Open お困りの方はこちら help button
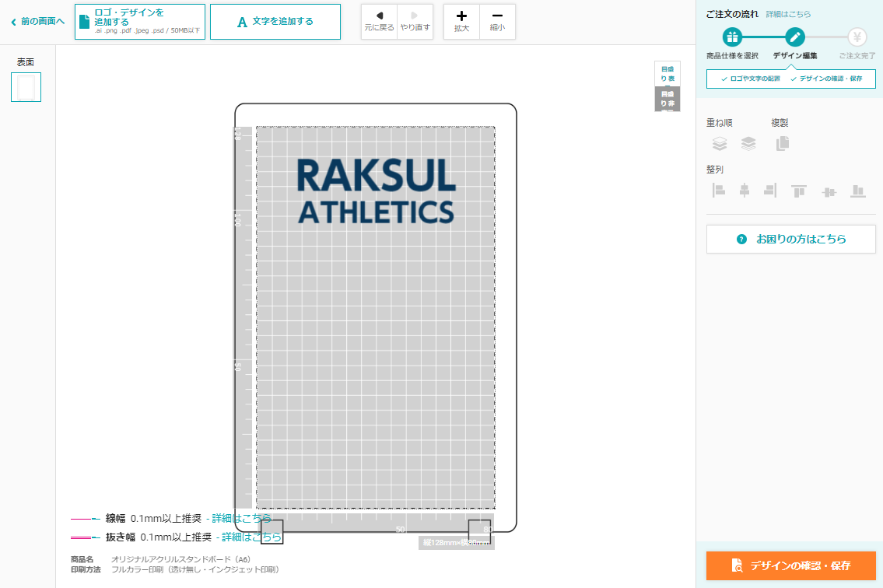The height and width of the screenshot is (588, 883). 791,240
